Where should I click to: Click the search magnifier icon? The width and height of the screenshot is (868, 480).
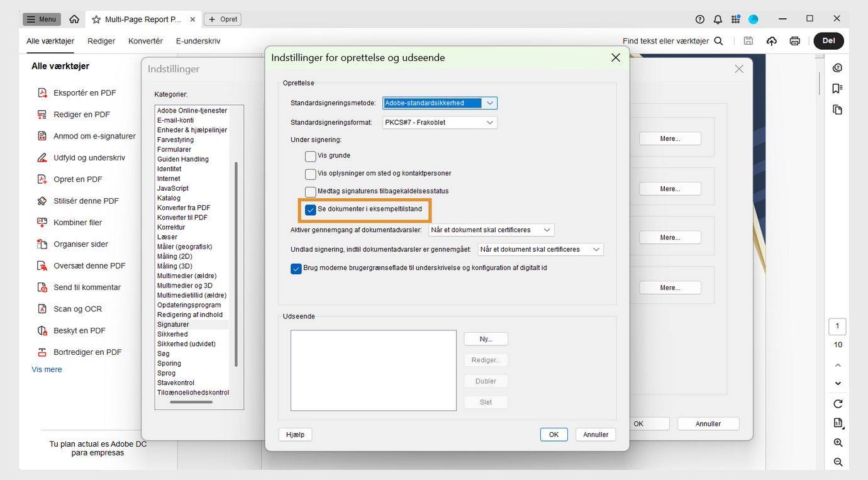719,41
